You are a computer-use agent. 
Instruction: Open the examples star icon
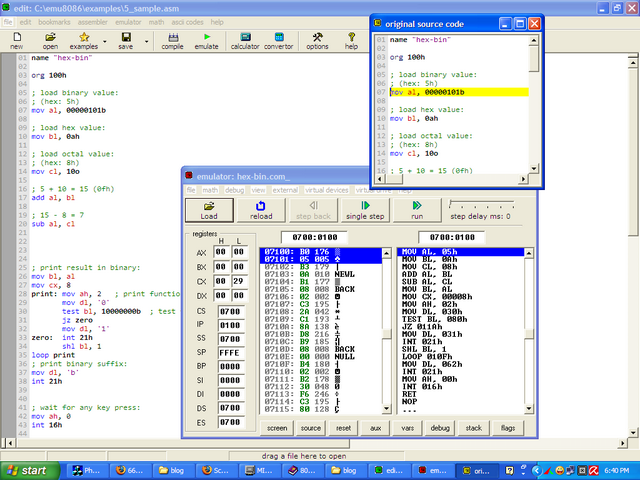84,41
